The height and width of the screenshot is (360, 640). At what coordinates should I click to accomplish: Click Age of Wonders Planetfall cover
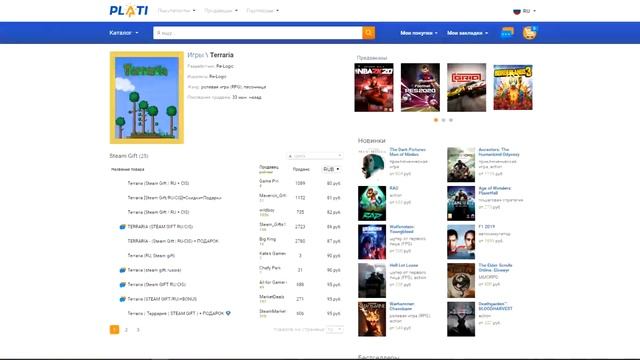(x=461, y=203)
